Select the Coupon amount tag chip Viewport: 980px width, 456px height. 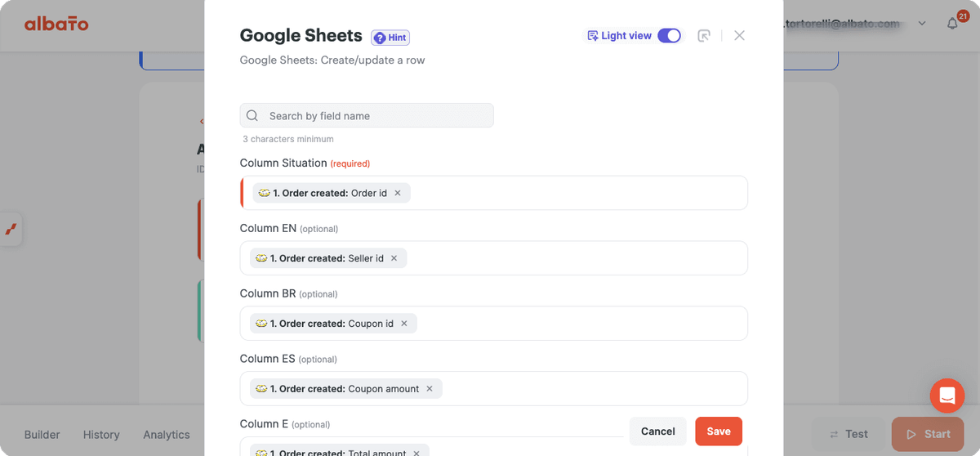point(346,389)
